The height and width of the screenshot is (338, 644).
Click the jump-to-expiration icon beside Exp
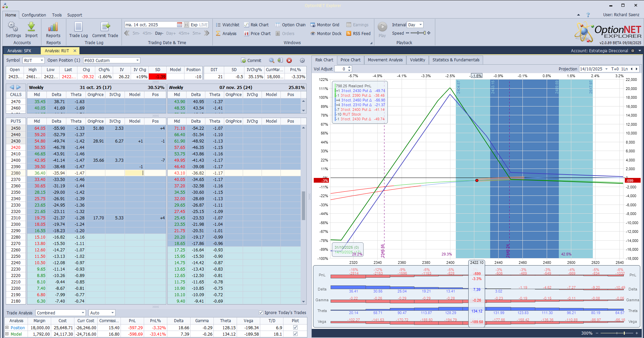click(187, 25)
